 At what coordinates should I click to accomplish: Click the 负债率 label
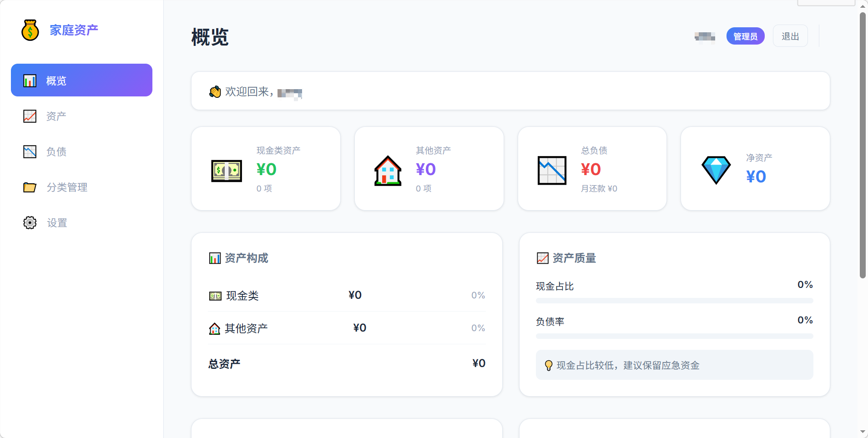click(x=550, y=322)
